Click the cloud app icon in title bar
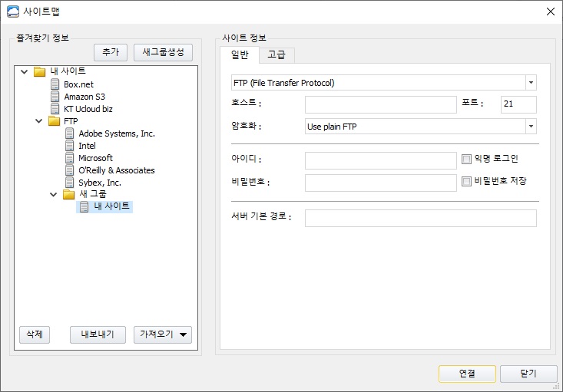The image size is (563, 392). 13,12
